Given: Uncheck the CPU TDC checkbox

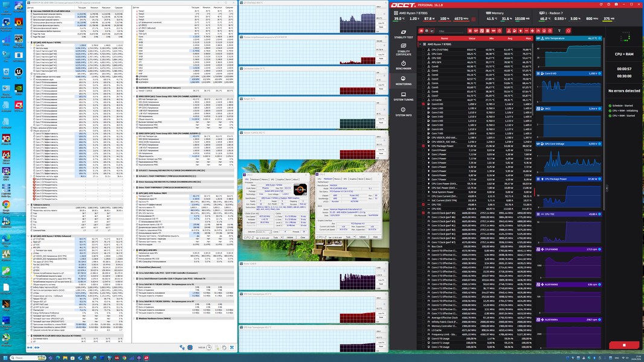Looking at the screenshot, I should point(423,204).
